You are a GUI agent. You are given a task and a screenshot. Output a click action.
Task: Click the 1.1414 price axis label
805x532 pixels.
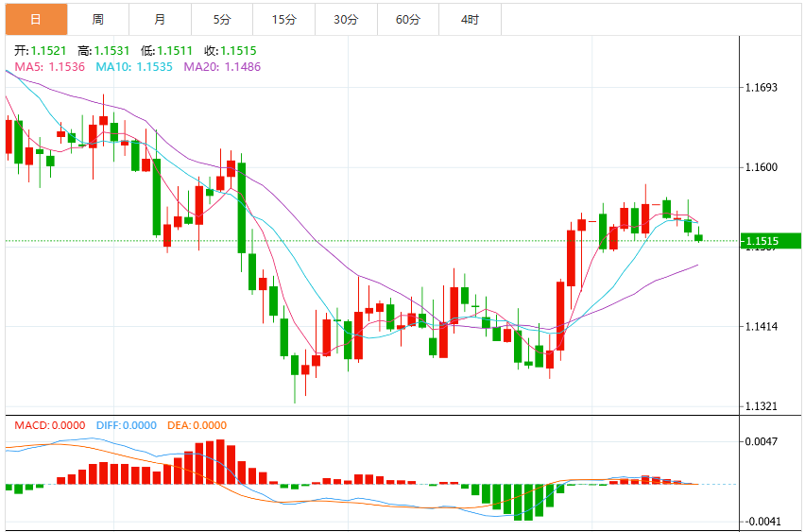[762, 327]
